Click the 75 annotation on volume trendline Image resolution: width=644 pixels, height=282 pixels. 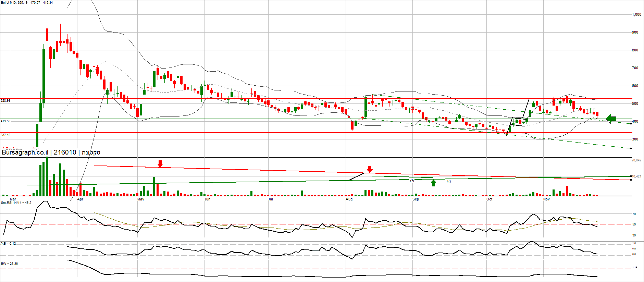point(412,181)
